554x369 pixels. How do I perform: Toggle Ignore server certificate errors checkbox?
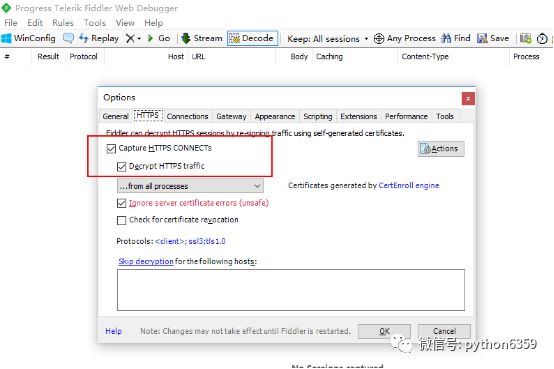[121, 203]
